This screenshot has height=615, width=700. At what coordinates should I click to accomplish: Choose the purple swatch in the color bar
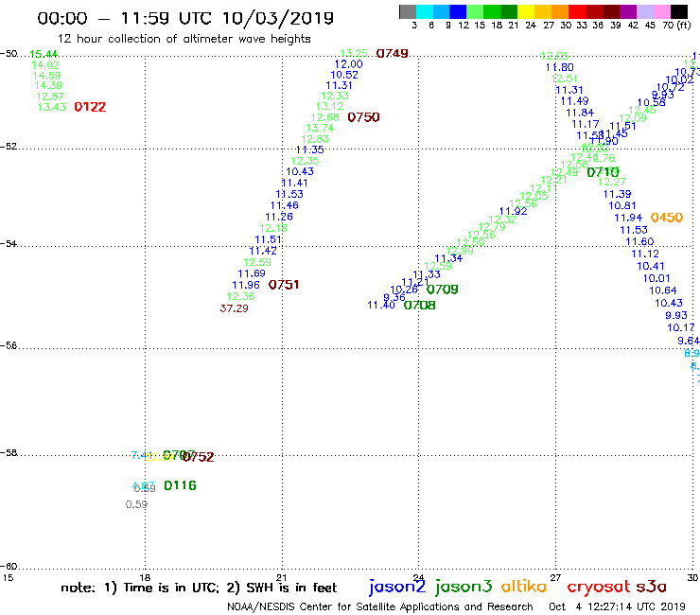pos(628,11)
